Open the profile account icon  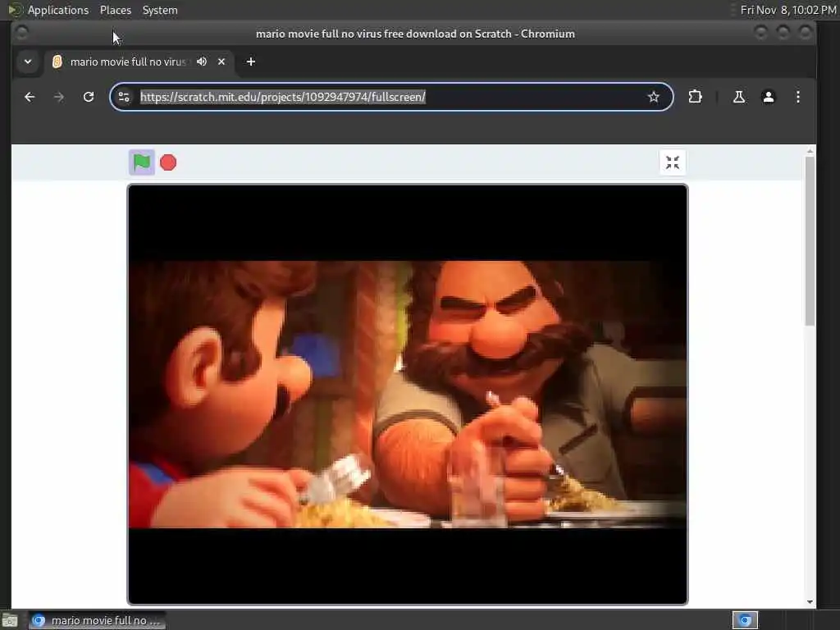(768, 97)
